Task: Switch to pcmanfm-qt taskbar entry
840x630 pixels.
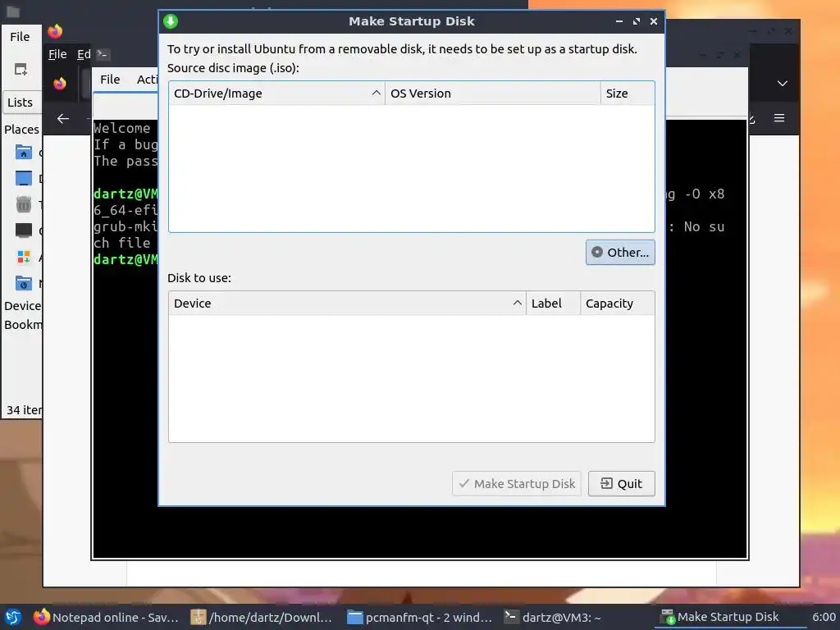Action: 419,617
